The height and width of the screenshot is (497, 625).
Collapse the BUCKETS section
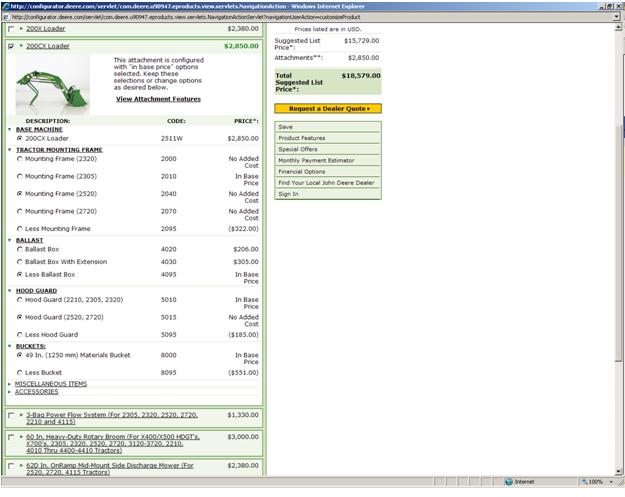tap(10, 347)
